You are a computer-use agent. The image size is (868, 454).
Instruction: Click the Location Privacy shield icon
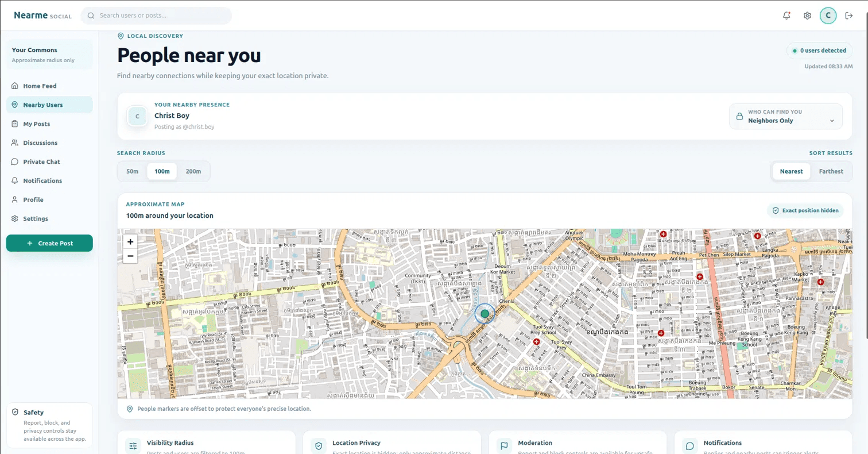[319, 446]
